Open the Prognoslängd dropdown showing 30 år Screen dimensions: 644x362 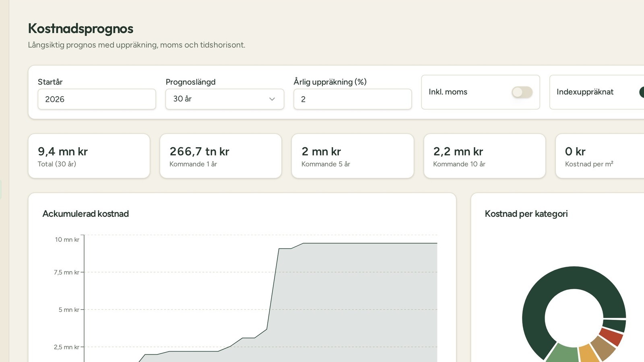(225, 99)
